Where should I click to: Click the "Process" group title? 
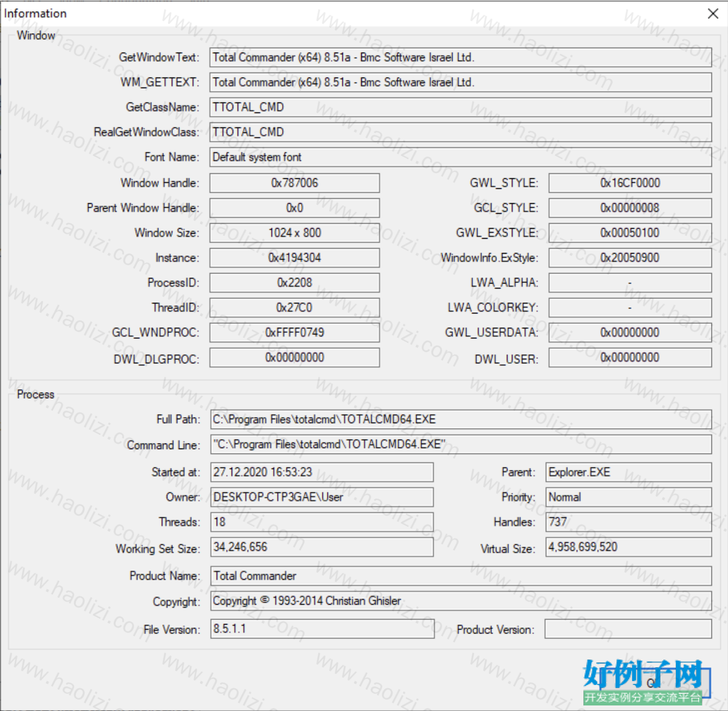(35, 394)
